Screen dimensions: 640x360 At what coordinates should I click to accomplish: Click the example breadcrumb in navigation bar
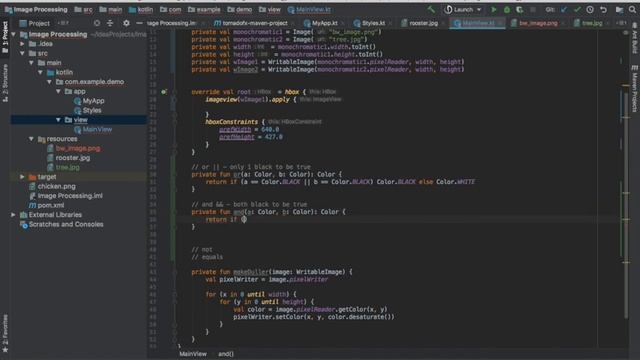click(204, 9)
